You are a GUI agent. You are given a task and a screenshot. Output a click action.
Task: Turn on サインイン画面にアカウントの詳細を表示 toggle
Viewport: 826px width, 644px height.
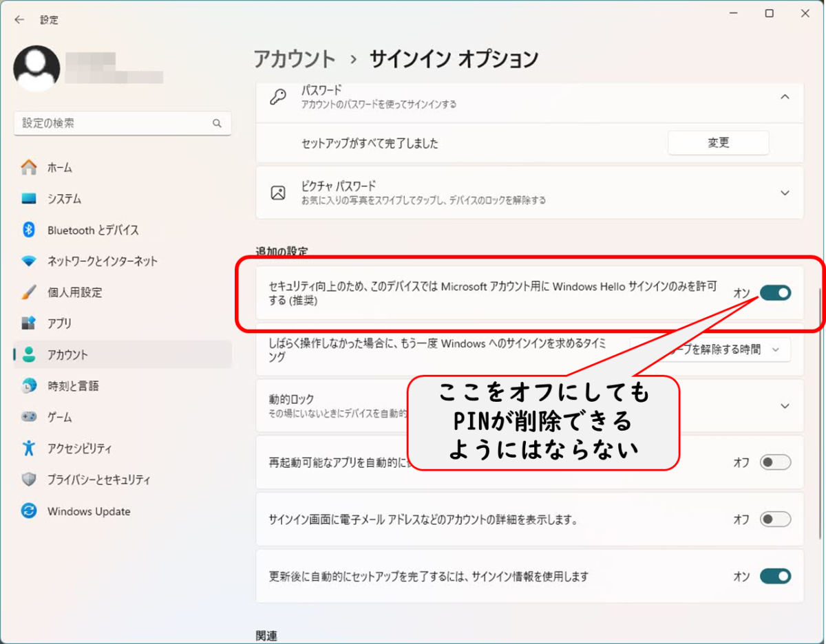click(x=776, y=520)
